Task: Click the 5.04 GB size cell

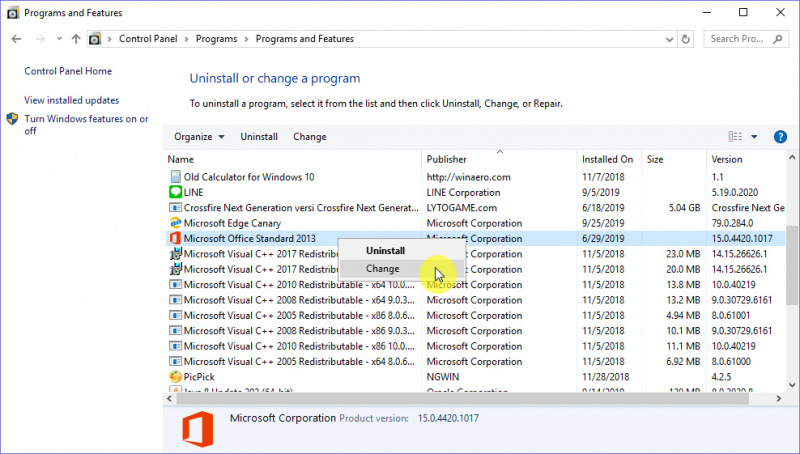Action: [684, 208]
